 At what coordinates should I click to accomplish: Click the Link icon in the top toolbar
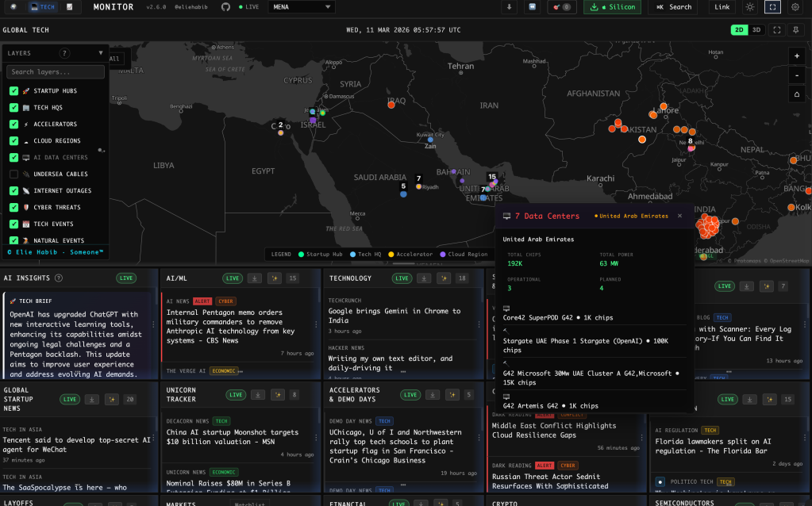[x=724, y=7]
